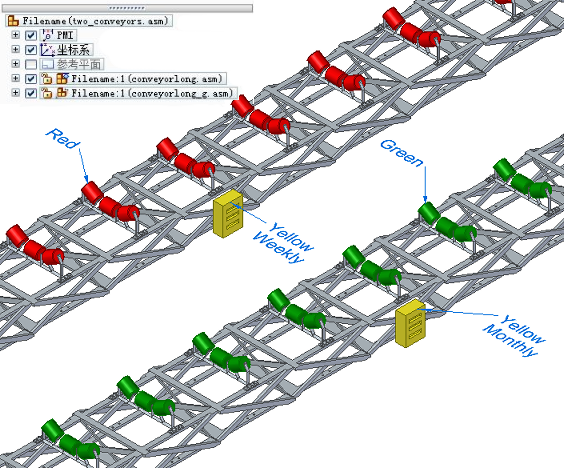Click the conveyorlong.asm subassembly icon
The image size is (564, 468).
tap(63, 78)
